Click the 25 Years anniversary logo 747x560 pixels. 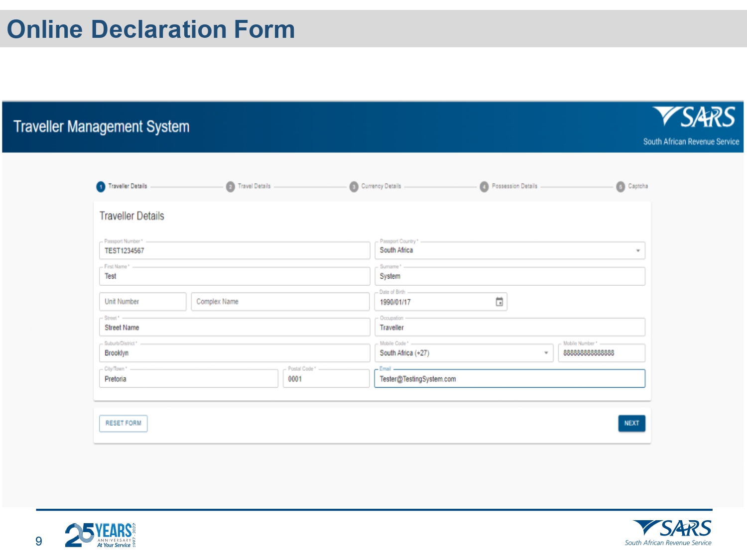click(x=100, y=535)
